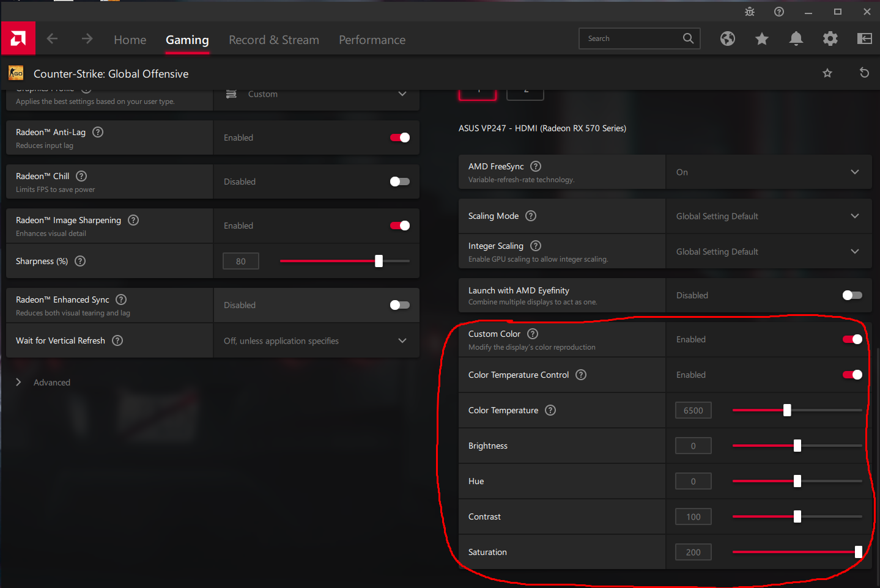Show help for Radeon Enhanced Sync

[x=121, y=300]
